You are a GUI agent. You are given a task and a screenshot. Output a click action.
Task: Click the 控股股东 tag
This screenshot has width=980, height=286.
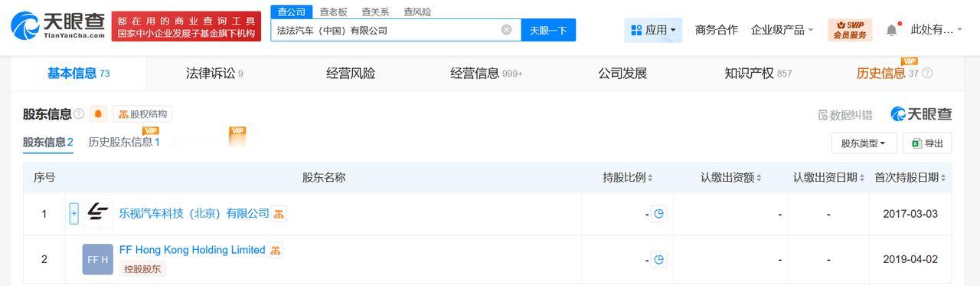click(x=142, y=268)
